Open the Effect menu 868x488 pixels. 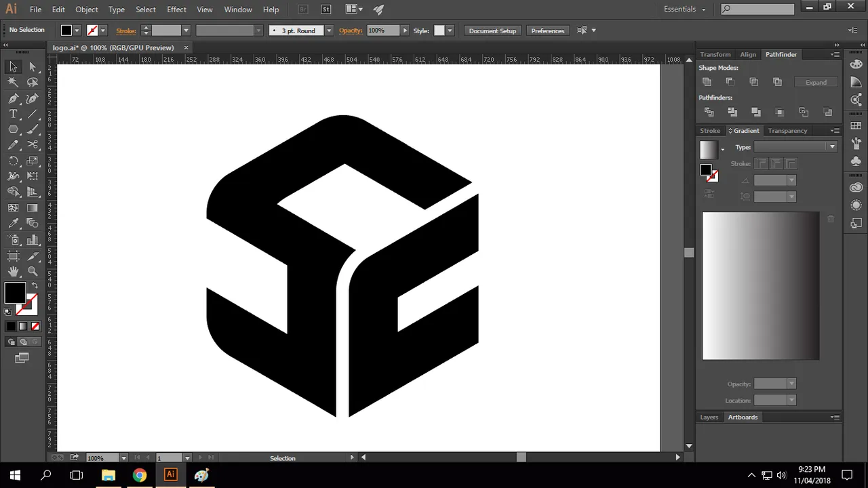tap(176, 9)
